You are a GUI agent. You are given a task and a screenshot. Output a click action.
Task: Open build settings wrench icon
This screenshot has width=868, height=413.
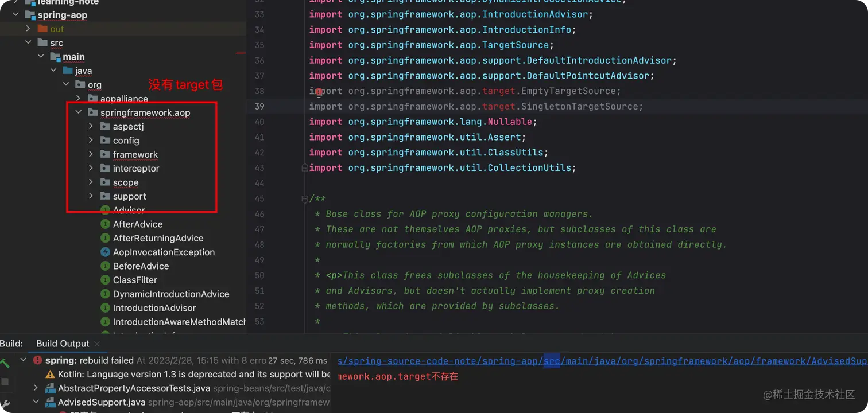point(5,404)
